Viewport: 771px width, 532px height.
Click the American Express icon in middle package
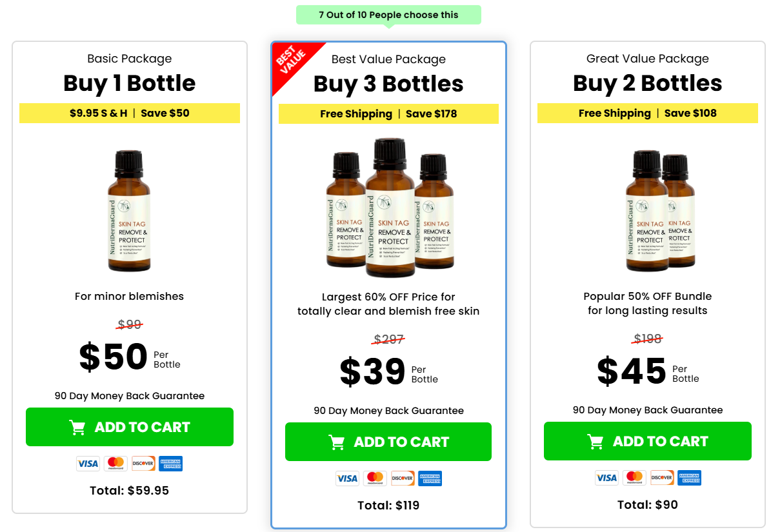[x=430, y=478]
